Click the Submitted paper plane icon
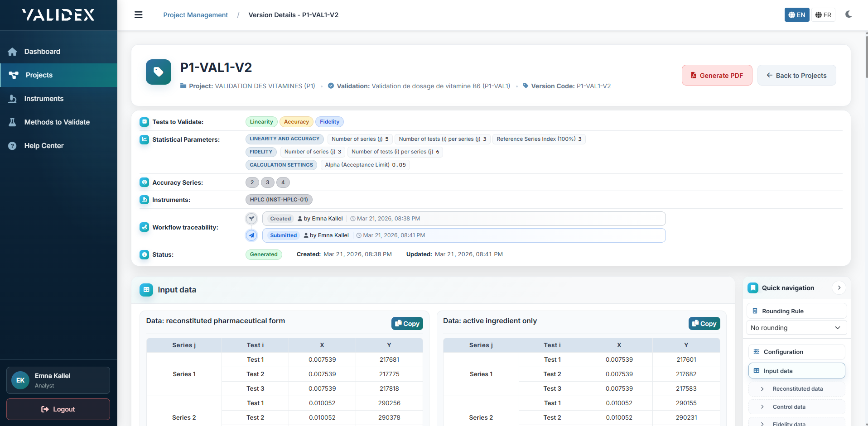Viewport: 868px width, 426px height. point(251,235)
